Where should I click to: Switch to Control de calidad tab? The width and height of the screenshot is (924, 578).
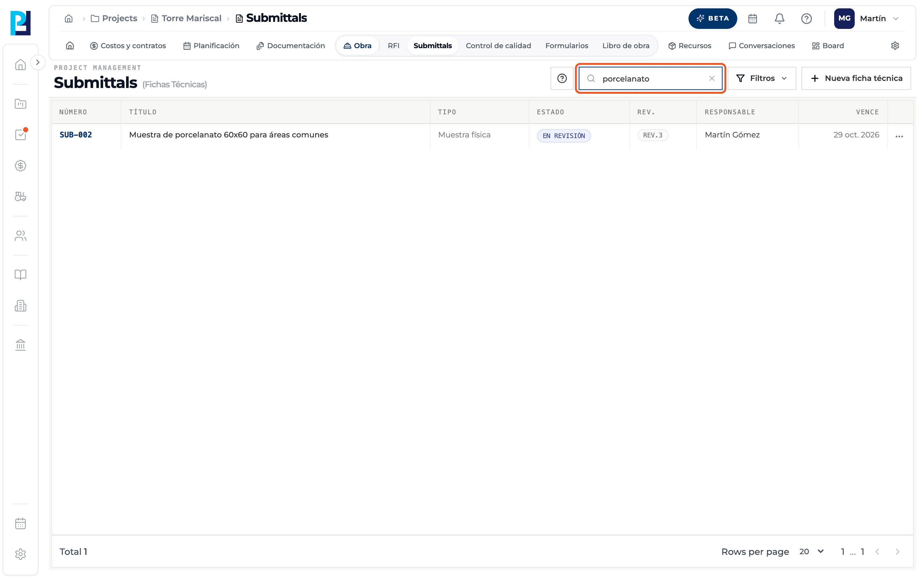[498, 46]
